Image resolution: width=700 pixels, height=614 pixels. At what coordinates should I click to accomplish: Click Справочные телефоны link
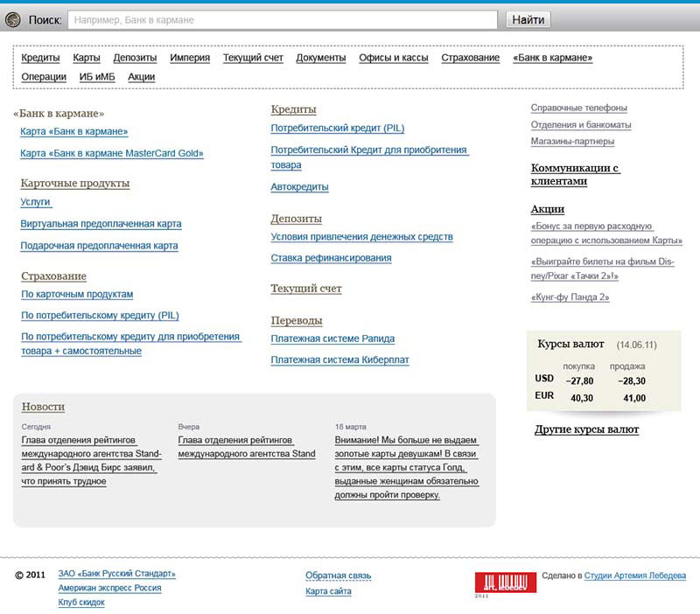point(578,108)
